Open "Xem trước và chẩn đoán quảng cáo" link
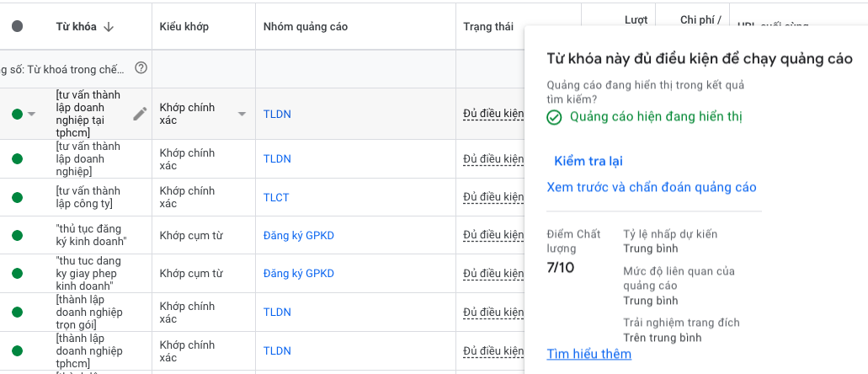This screenshot has height=374, width=868. [x=651, y=187]
